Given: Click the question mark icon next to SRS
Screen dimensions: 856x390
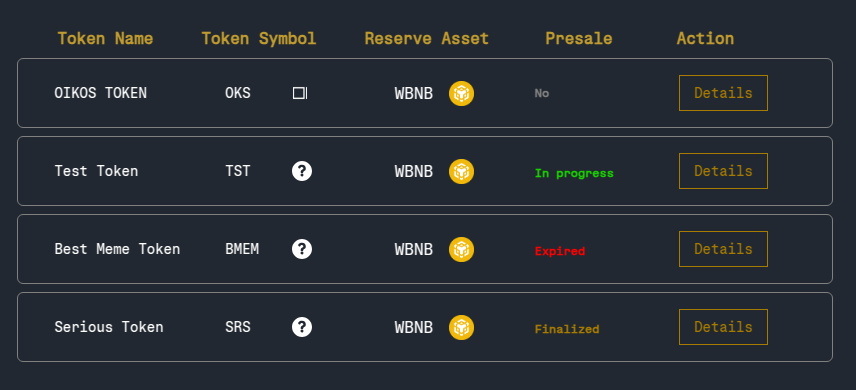Looking at the screenshot, I should click(302, 327).
